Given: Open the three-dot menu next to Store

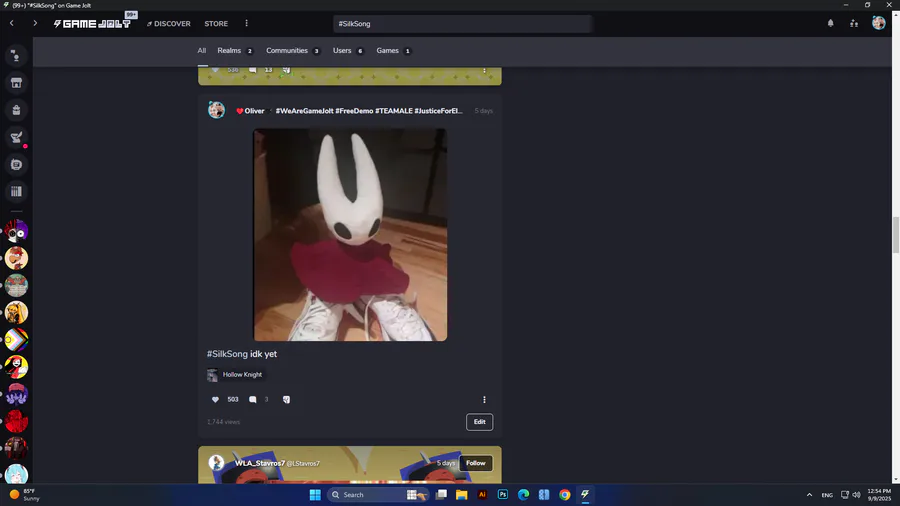Looking at the screenshot, I should click(x=247, y=24).
